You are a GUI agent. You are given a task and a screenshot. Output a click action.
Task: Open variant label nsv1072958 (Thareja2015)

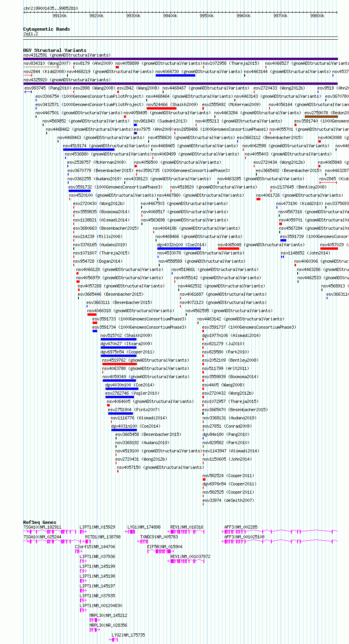coord(231,63)
